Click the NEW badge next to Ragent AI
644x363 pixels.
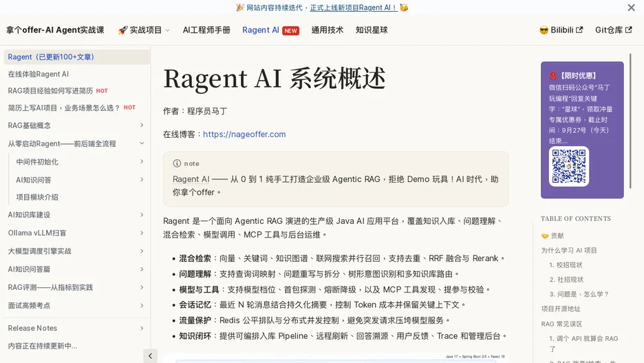click(291, 30)
